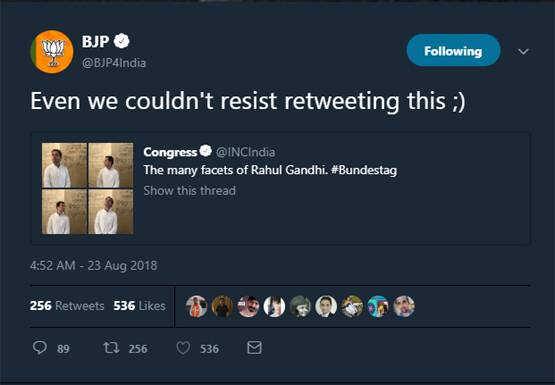Click the tweet timestamp 23 Aug 2018
Image resolution: width=555 pixels, height=385 pixels.
coord(94,266)
